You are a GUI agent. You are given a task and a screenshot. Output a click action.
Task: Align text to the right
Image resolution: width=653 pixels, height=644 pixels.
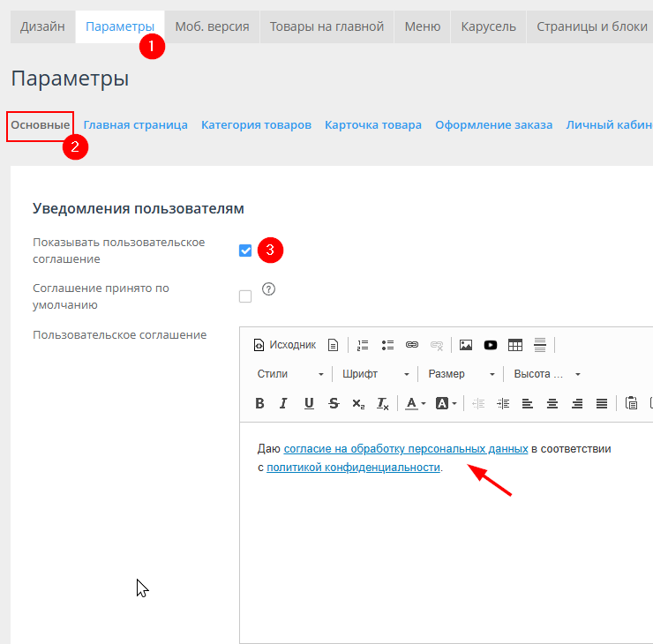(x=577, y=403)
